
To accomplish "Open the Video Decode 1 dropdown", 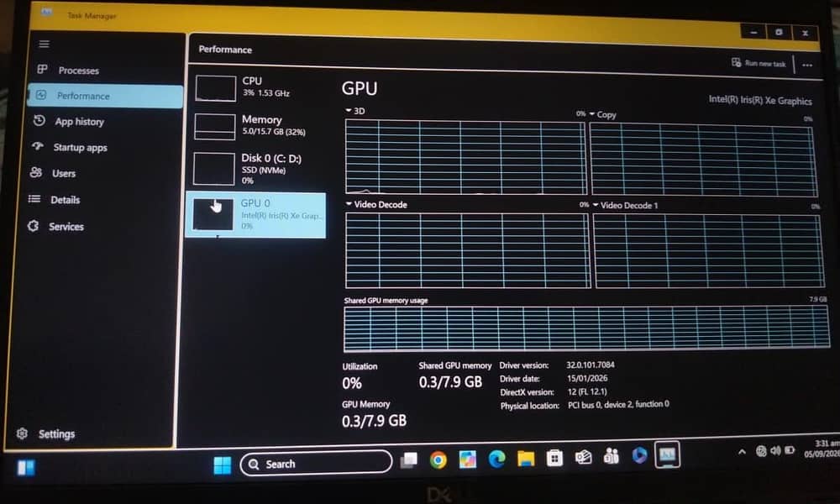I will [x=625, y=205].
